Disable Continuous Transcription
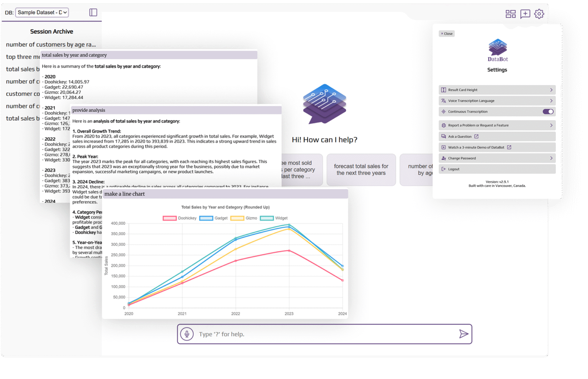The width and height of the screenshot is (588, 379). point(548,111)
